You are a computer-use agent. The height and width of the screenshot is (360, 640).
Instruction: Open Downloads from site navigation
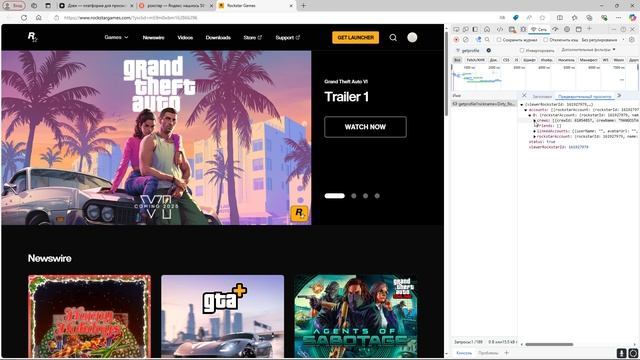pyautogui.click(x=218, y=38)
